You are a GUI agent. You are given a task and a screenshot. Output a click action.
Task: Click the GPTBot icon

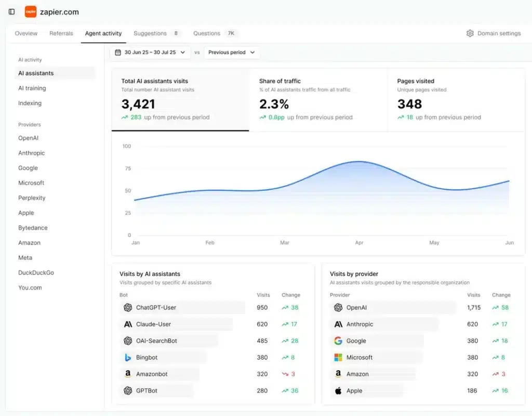(128, 391)
